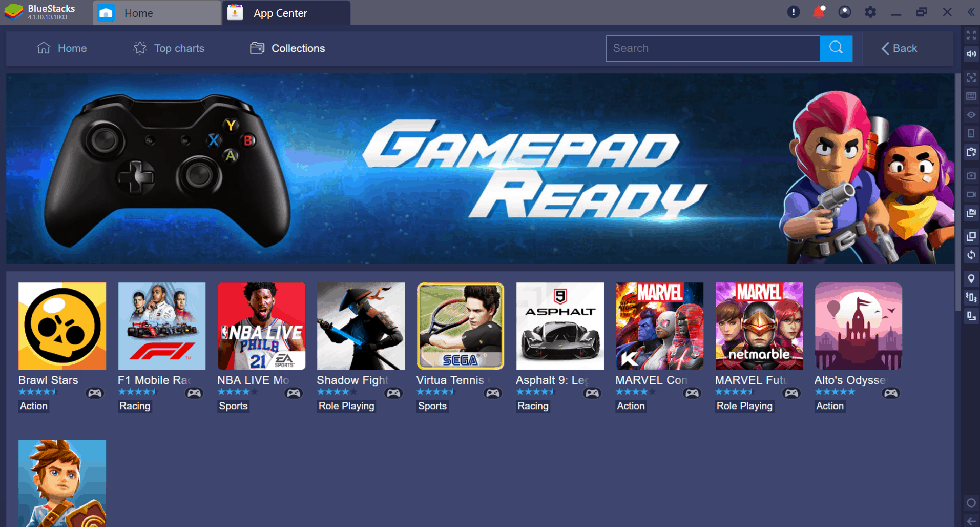Click Android back arrow button
Image resolution: width=980 pixels, height=527 pixels.
tap(971, 521)
